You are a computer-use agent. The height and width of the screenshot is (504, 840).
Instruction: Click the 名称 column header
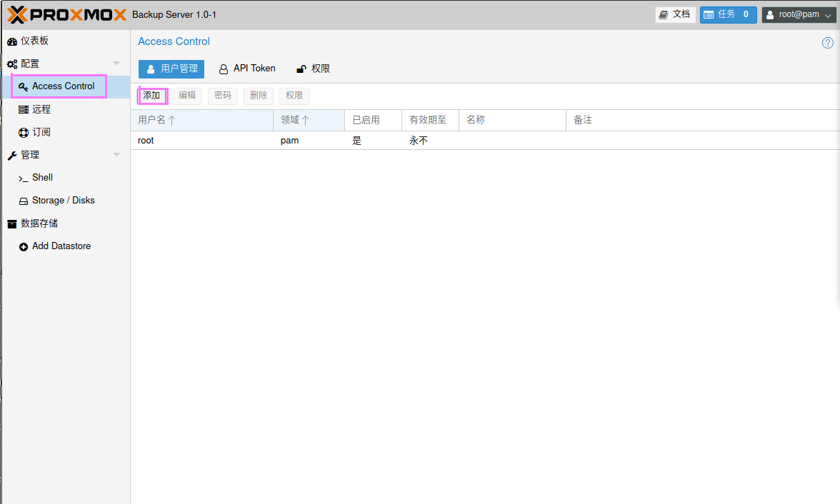(512, 120)
